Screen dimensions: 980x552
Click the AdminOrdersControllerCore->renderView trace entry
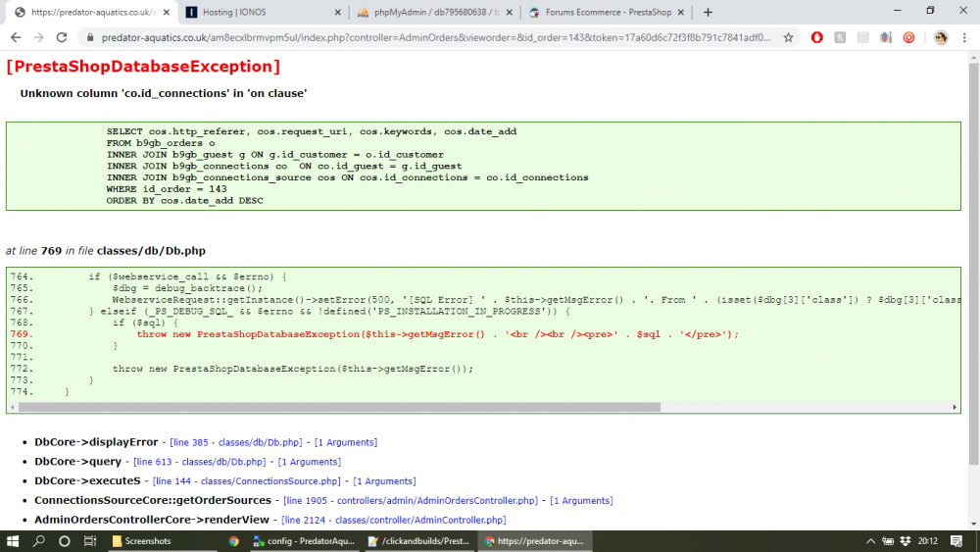(x=152, y=520)
